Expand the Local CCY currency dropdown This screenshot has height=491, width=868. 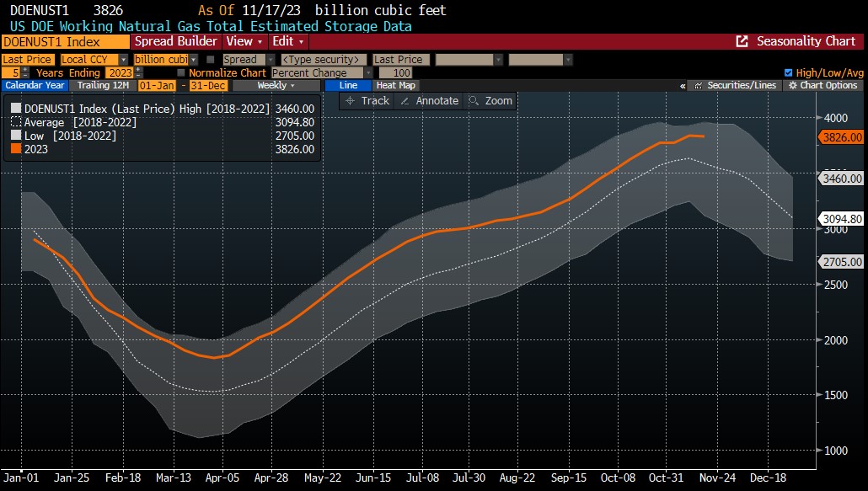coord(123,60)
